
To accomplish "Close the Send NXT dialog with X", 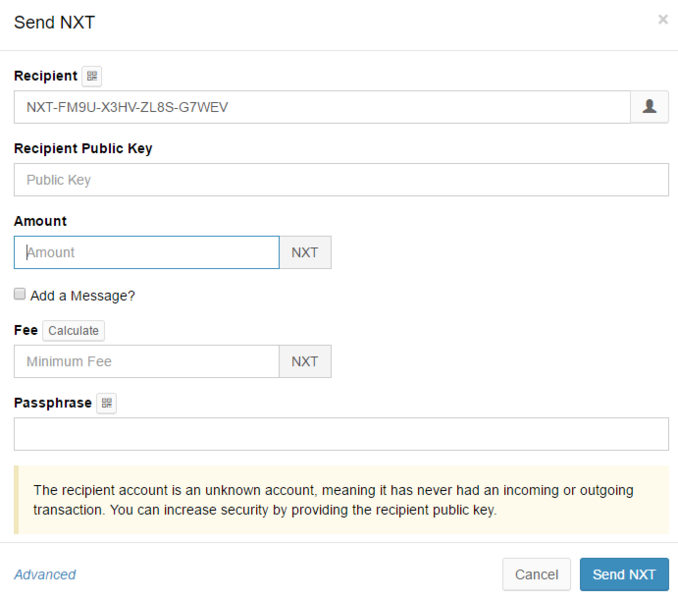I will 662,19.
